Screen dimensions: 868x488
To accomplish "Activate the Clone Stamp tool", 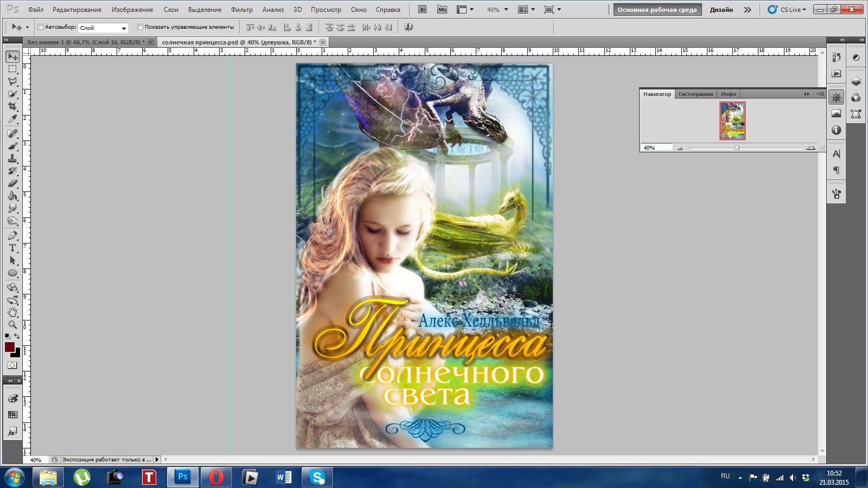I will [x=12, y=158].
